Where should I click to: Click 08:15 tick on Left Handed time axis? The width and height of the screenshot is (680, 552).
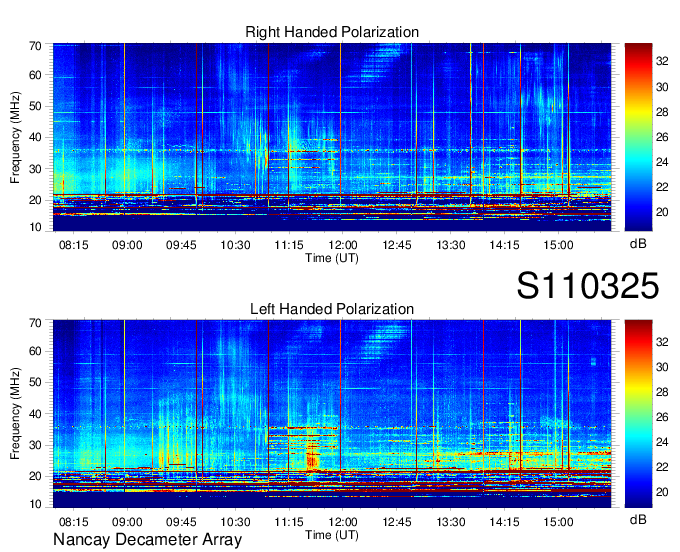tap(73, 522)
